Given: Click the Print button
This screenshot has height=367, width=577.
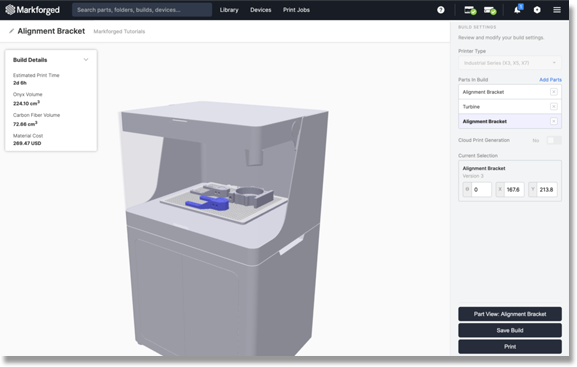Looking at the screenshot, I should [510, 346].
